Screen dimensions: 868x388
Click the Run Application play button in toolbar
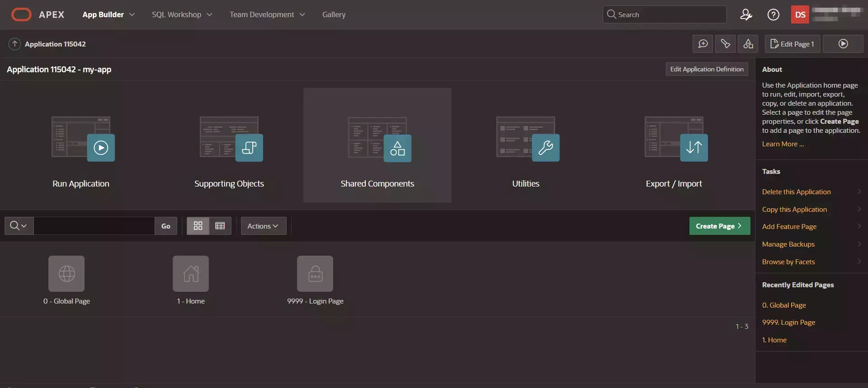click(x=843, y=44)
